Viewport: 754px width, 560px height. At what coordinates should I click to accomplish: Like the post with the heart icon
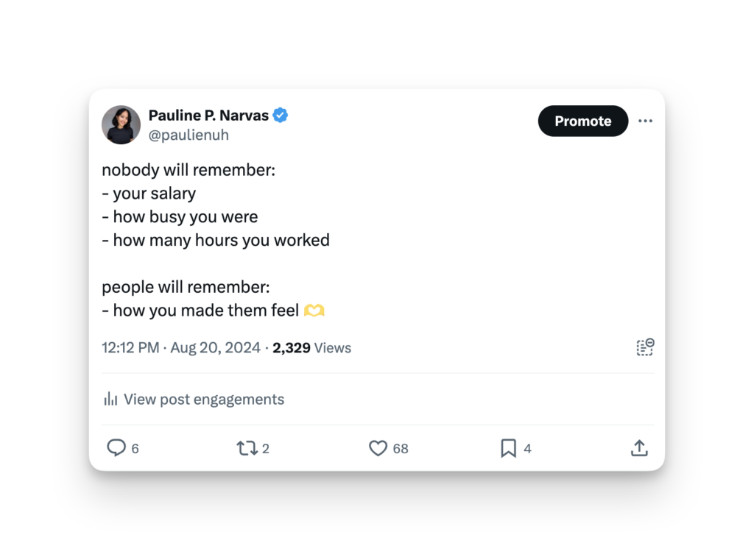pos(378,448)
